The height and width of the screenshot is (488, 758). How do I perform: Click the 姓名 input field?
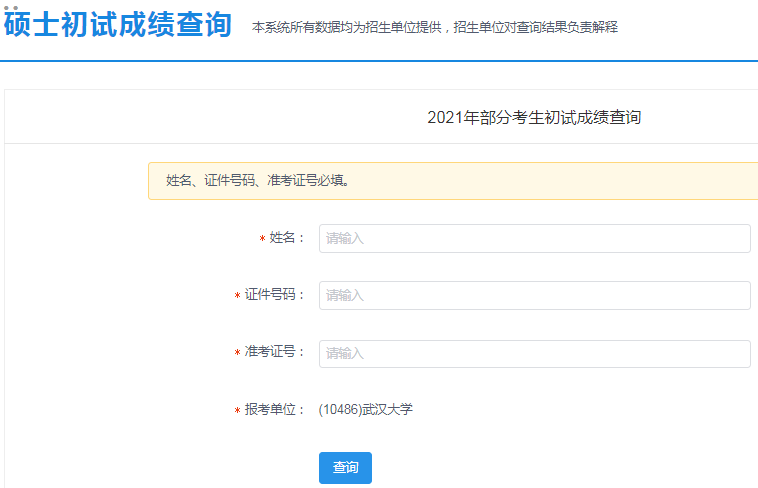[535, 238]
